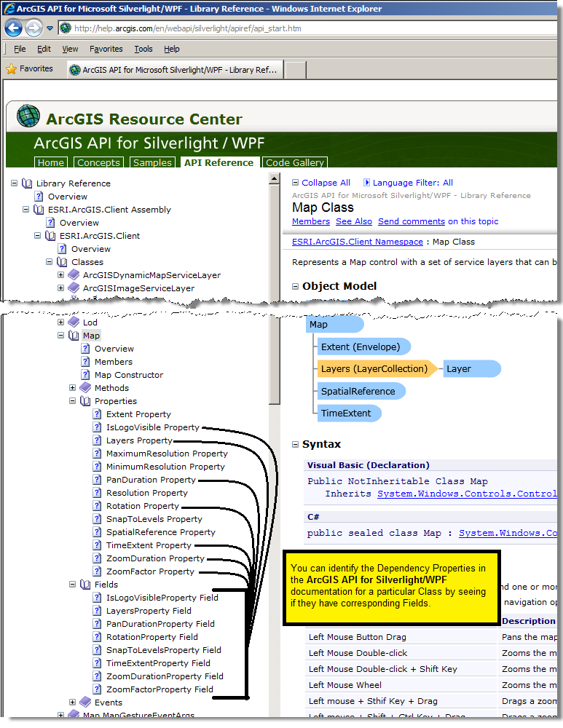Expand the Lod class node
Image resolution: width=563 pixels, height=728 pixels.
[x=61, y=322]
